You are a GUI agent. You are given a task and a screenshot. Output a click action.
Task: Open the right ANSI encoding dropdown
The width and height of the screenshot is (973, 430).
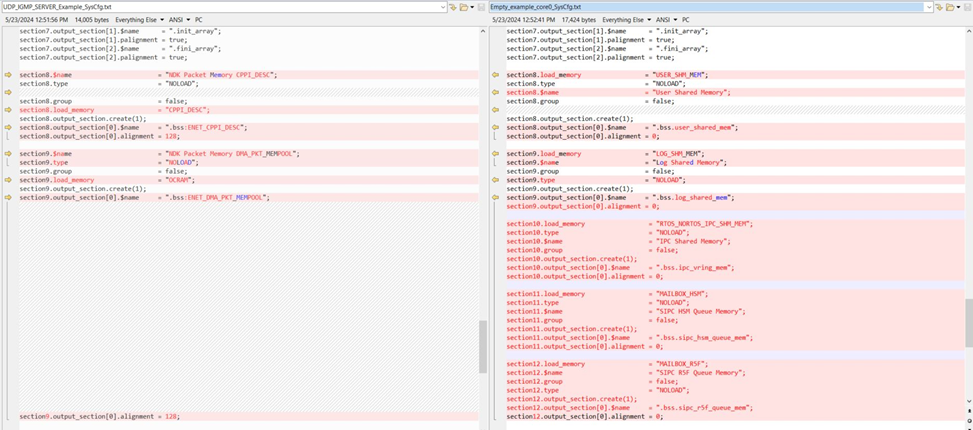click(x=667, y=20)
